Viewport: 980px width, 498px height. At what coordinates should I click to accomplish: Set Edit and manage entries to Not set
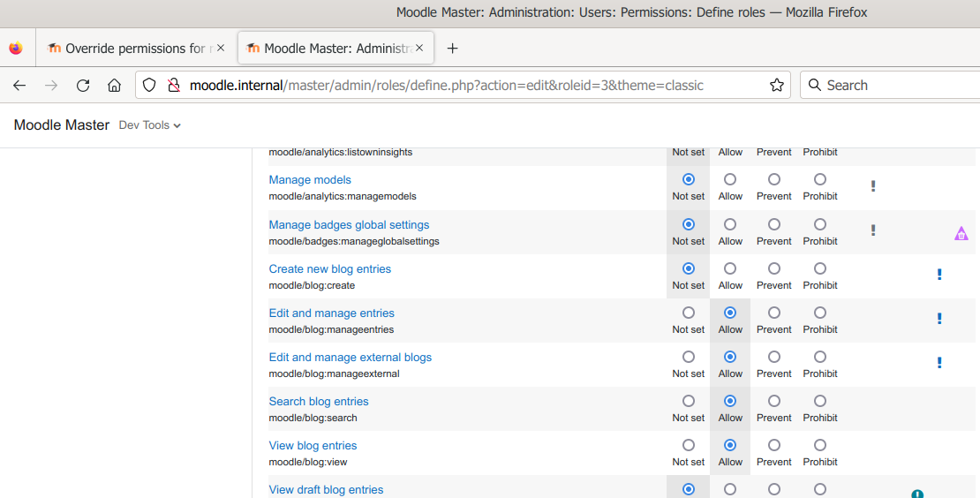point(688,313)
